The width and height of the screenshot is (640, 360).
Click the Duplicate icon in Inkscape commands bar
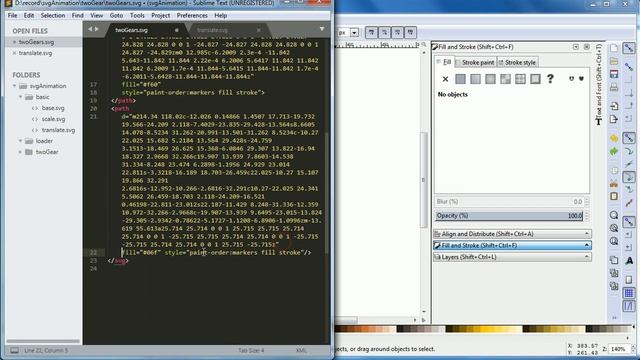[x=614, y=260]
